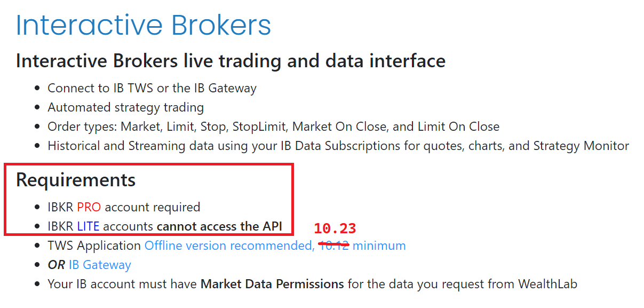Click the blue LITE word

tap(88, 226)
